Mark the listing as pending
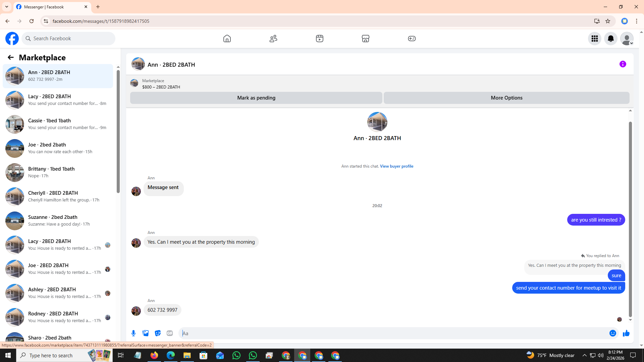The width and height of the screenshot is (644, 362). click(x=256, y=98)
